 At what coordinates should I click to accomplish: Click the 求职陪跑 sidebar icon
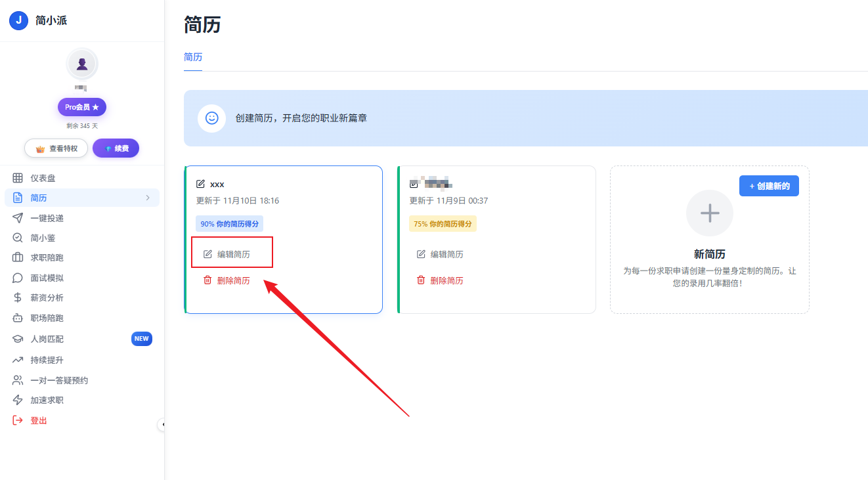[18, 257]
